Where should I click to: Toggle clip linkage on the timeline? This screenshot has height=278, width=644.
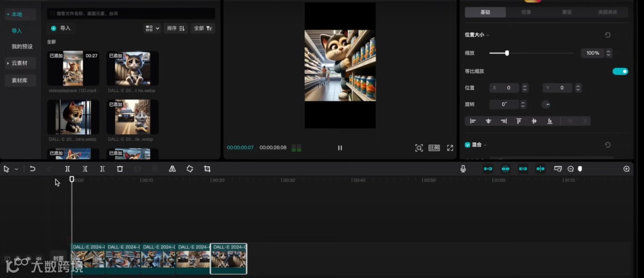click(523, 169)
